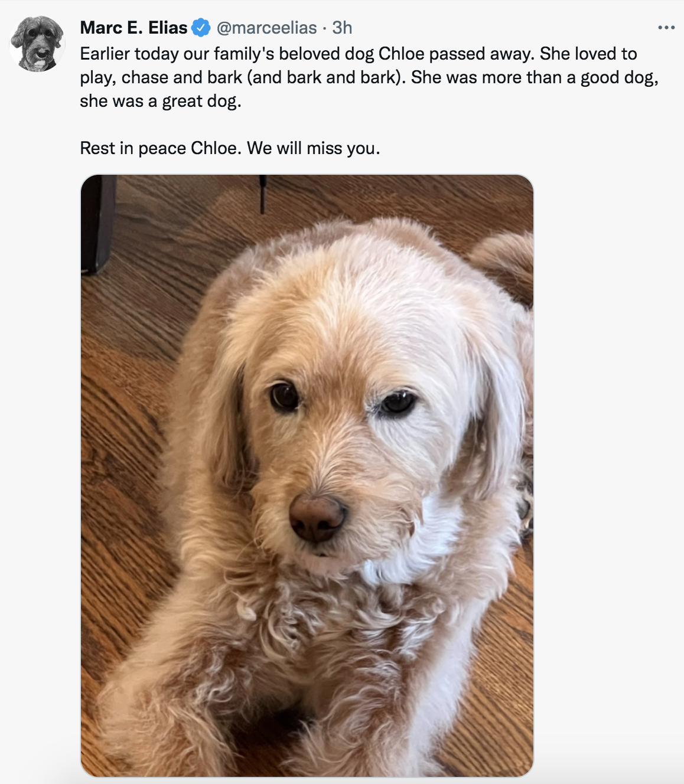Image resolution: width=684 pixels, height=784 pixels.
Task: Click the blue verified badge
Action: tap(201, 27)
